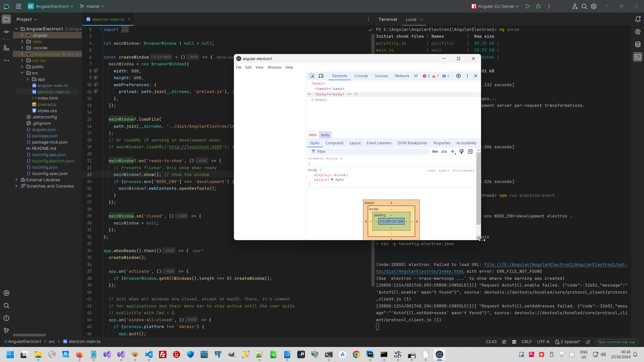644x362 pixels.
Task: Open the File menu in angular-electron1 window
Action: coord(238,67)
